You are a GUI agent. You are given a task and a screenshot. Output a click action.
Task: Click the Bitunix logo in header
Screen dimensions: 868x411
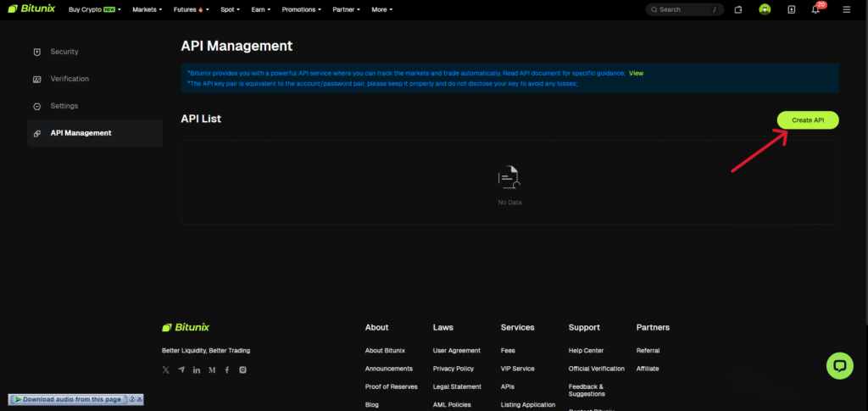coord(31,9)
